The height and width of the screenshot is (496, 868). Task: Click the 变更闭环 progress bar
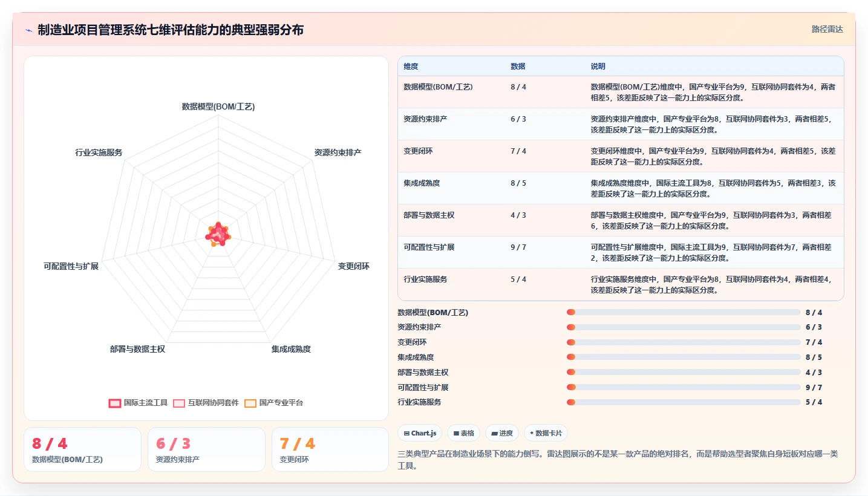click(684, 342)
